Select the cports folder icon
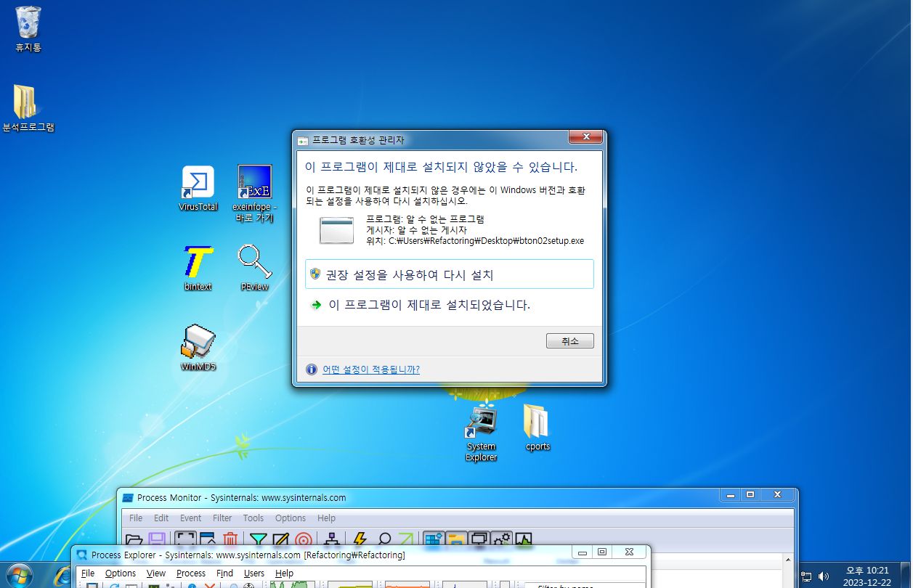The width and height of the screenshot is (913, 588). coord(537,428)
